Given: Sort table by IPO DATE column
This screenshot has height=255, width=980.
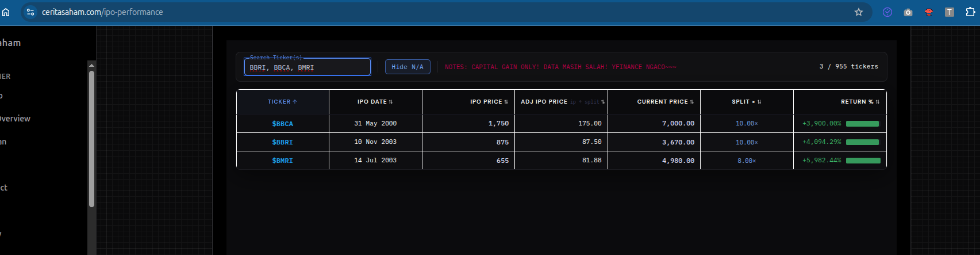Looking at the screenshot, I should 375,102.
